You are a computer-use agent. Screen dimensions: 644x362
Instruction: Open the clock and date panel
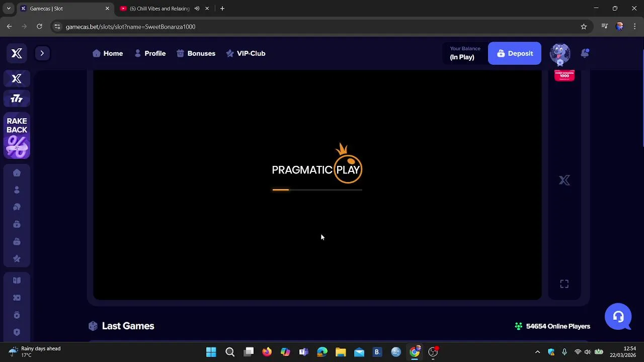pos(623,351)
